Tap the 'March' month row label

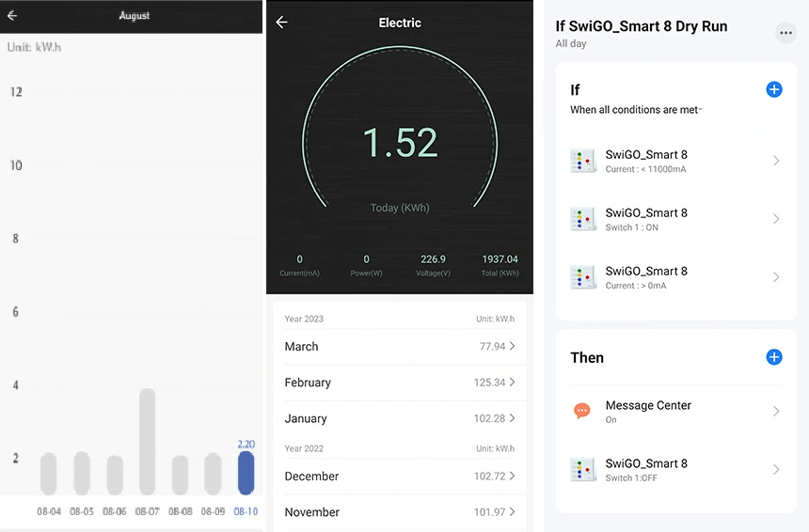tap(301, 347)
